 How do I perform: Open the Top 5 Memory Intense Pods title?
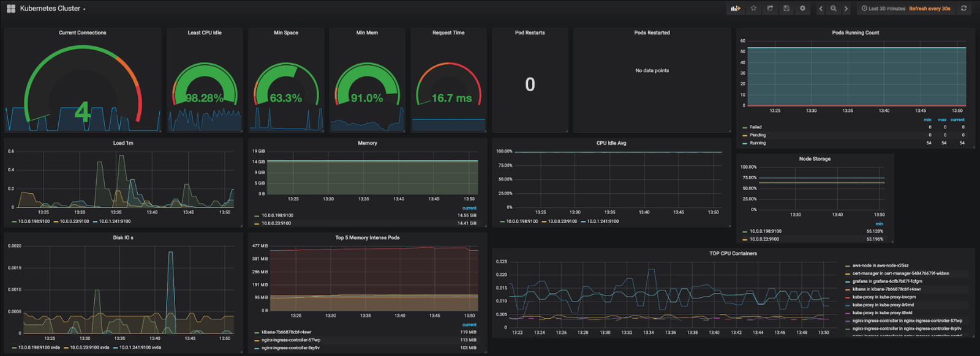367,238
